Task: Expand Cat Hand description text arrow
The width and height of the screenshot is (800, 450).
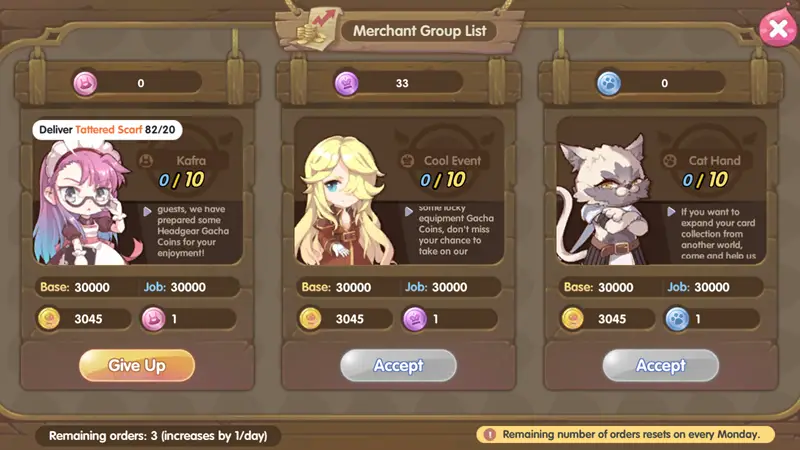Action: [671, 211]
